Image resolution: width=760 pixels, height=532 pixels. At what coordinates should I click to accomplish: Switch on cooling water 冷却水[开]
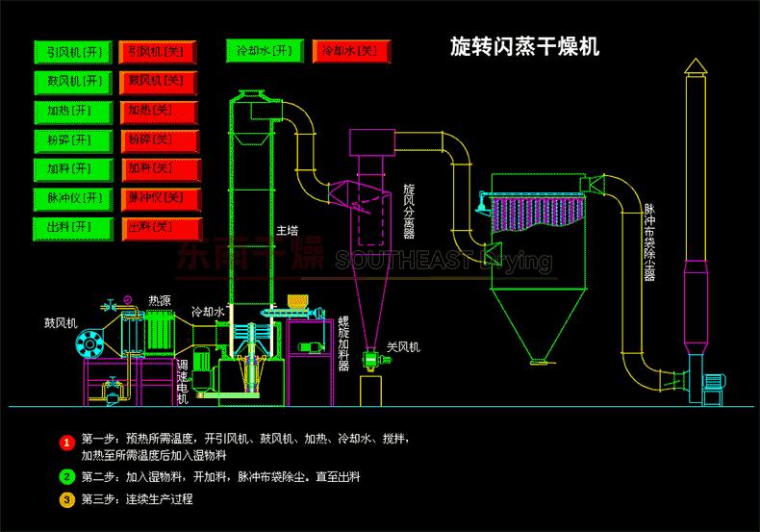(x=265, y=51)
